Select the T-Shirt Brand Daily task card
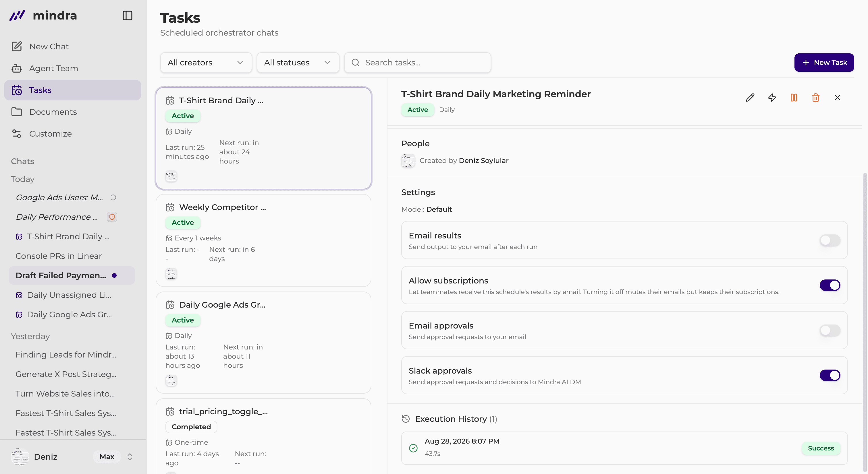The height and width of the screenshot is (474, 868). [x=263, y=138]
